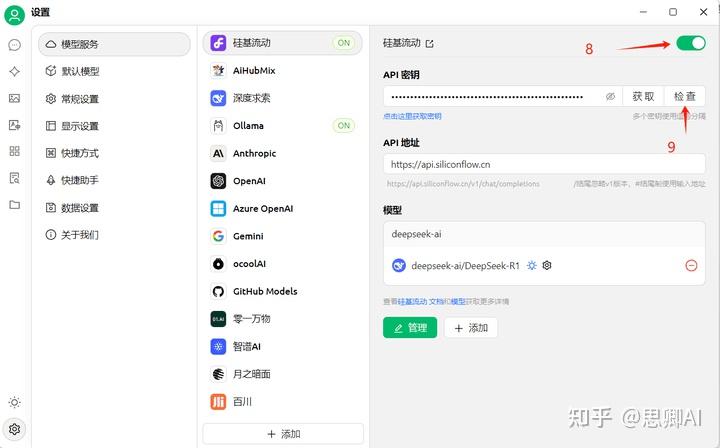720x448 pixels.
Task: Select OpenAI provider
Action: tap(282, 181)
